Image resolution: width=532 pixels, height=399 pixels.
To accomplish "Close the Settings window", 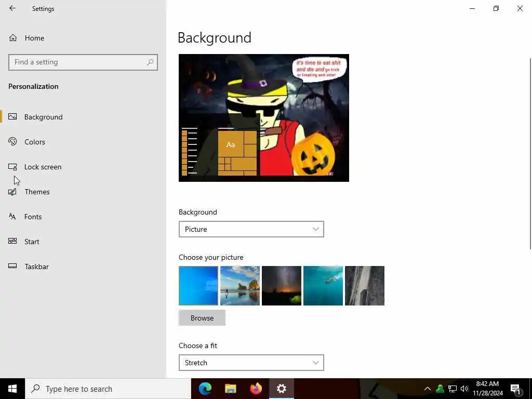I will (x=520, y=8).
